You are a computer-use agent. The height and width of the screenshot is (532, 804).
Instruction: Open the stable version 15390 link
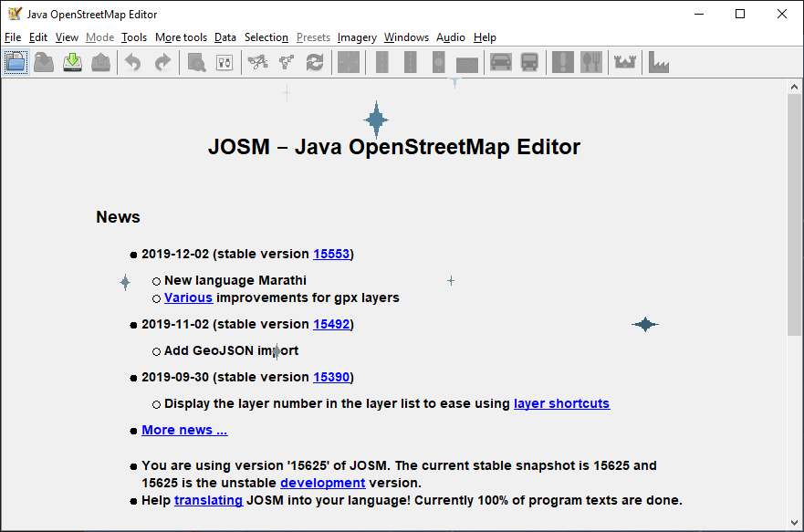pyautogui.click(x=331, y=377)
